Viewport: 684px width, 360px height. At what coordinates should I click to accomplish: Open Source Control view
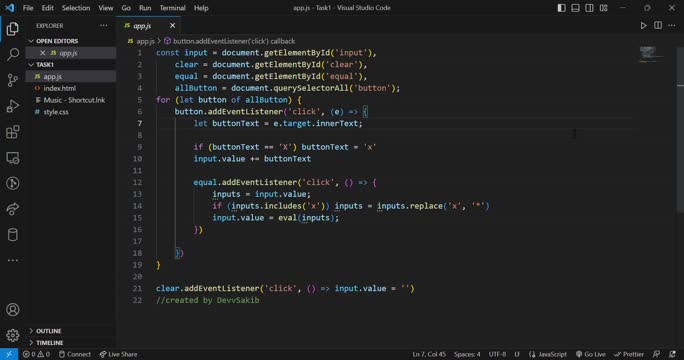point(13,80)
